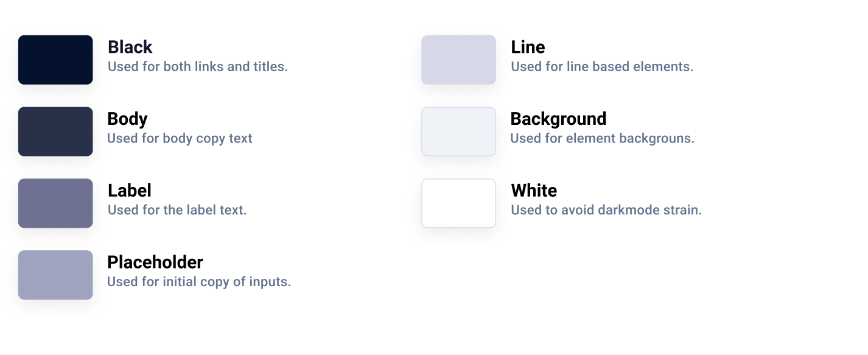Click the Black color swatch

click(55, 60)
